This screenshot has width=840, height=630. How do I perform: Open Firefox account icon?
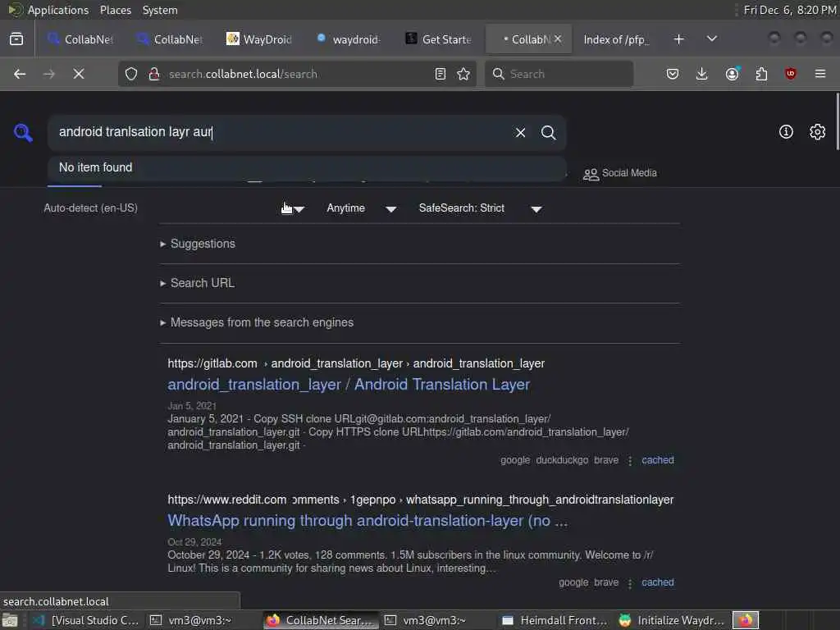(x=733, y=74)
